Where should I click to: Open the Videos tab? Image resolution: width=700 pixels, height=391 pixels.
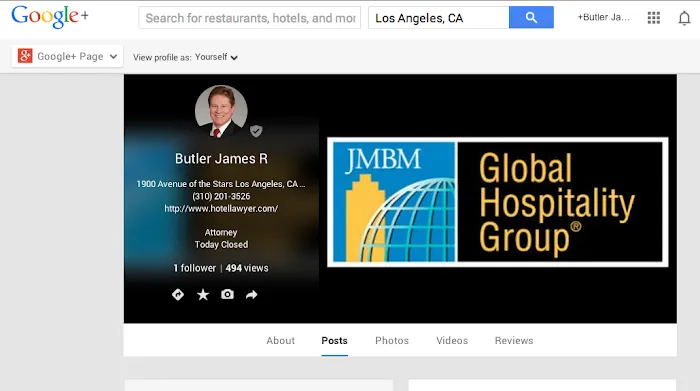(x=452, y=341)
